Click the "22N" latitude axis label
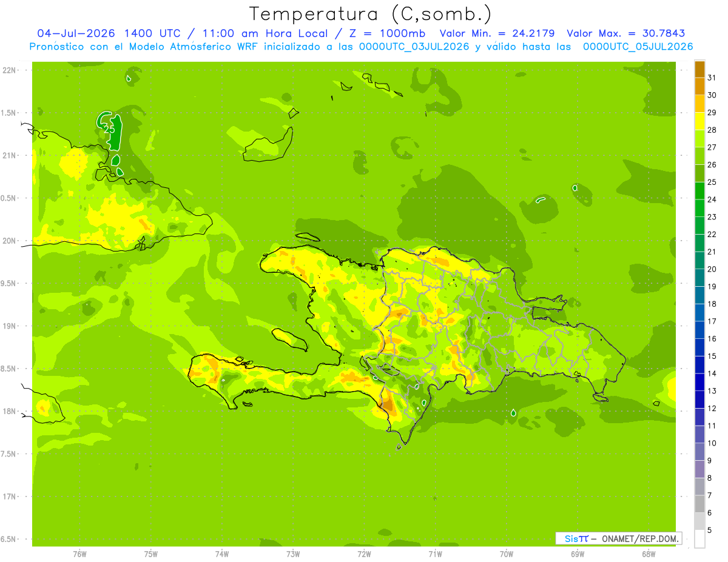Viewport: 728px width, 562px height. pos(9,70)
